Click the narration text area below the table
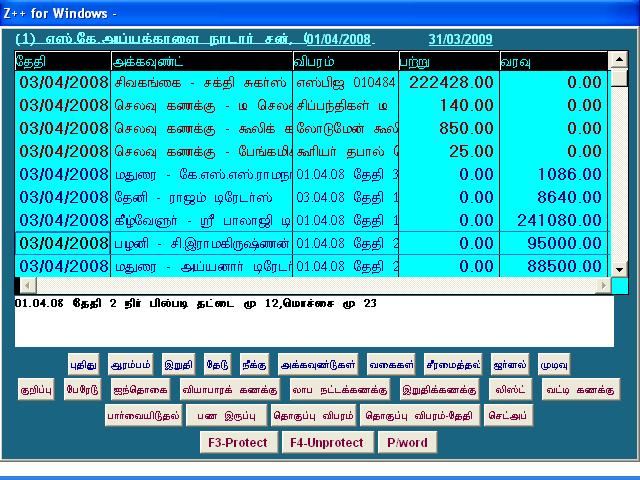640x480 pixels. [x=314, y=321]
